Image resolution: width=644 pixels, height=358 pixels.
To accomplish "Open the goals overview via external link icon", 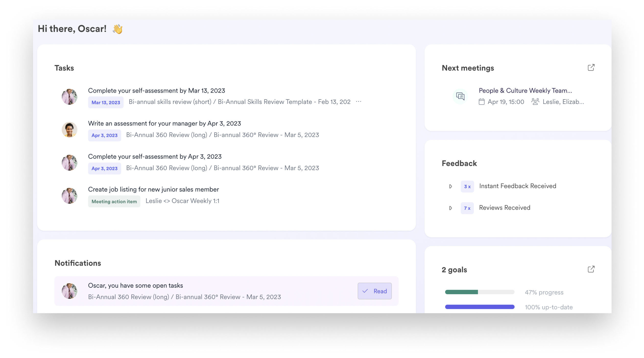I will 591,269.
